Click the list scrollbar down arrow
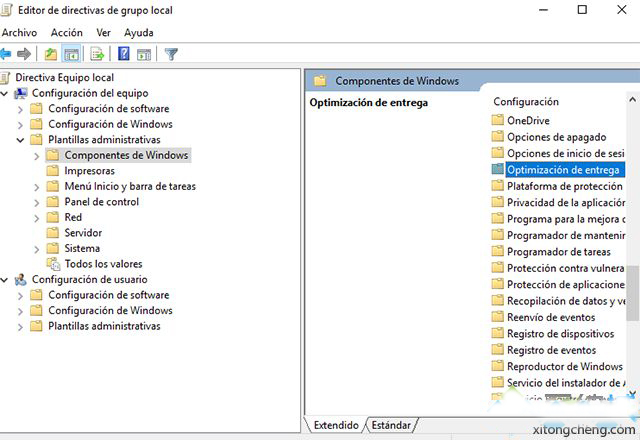This screenshot has height=440, width=640. point(632,394)
